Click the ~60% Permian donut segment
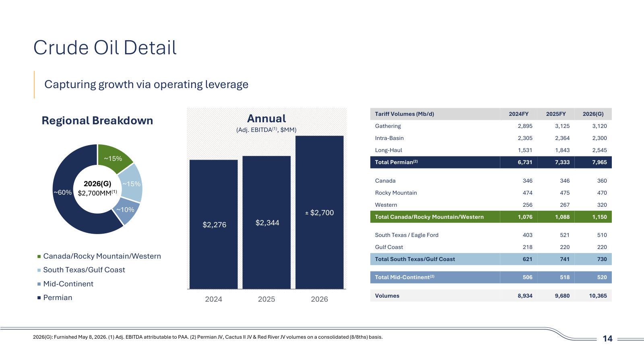644x362 pixels. [x=63, y=192]
